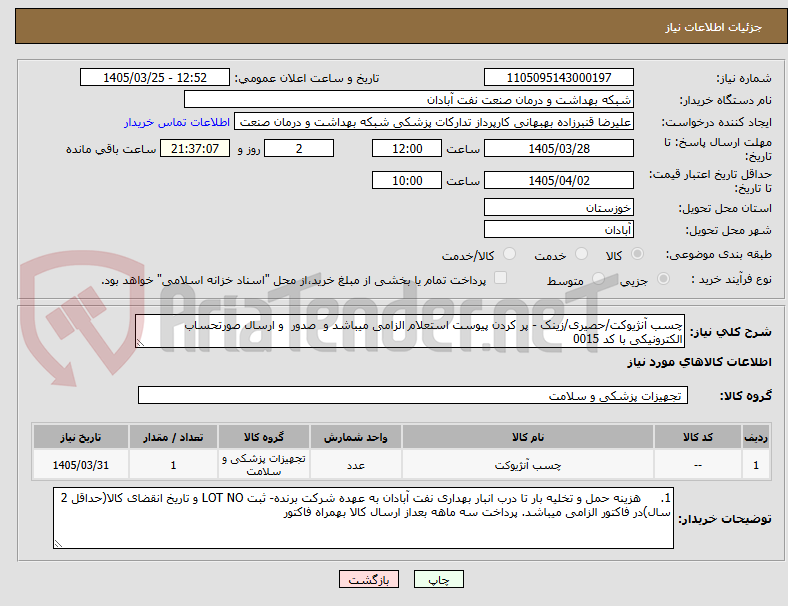The image size is (788, 606).
Task: Click the remaining time field 21:37:07
Action: pyautogui.click(x=195, y=149)
